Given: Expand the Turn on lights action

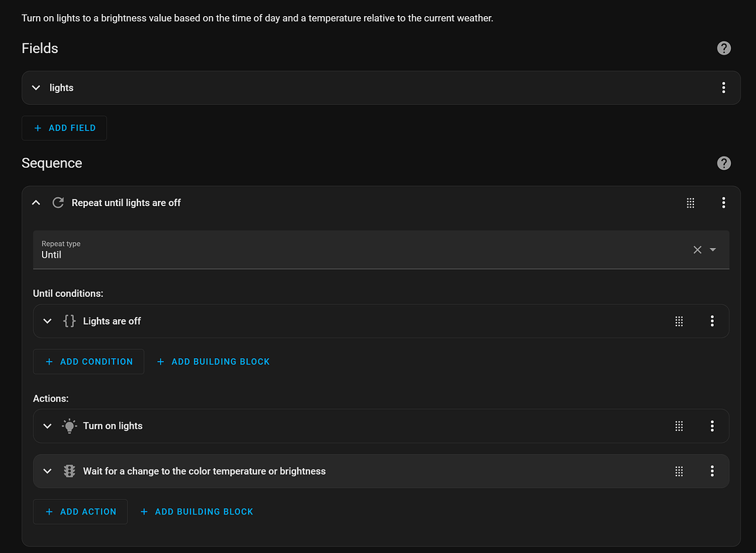Looking at the screenshot, I should [48, 426].
